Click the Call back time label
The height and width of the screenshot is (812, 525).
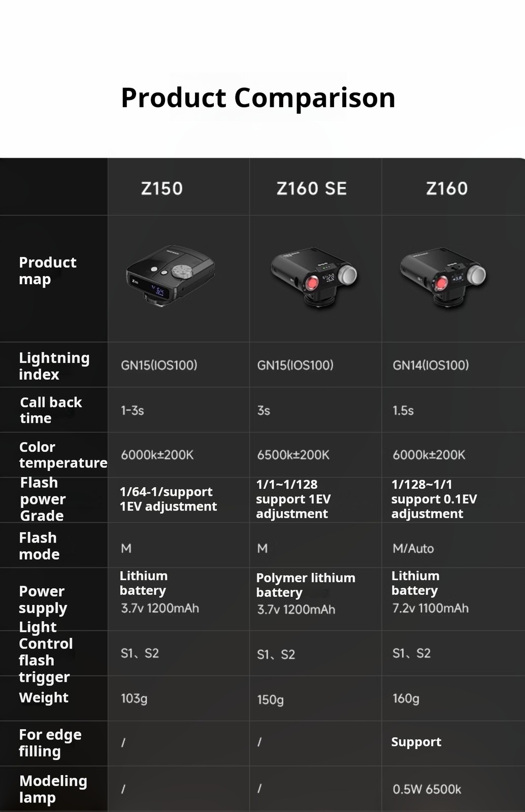pyautogui.click(x=51, y=410)
